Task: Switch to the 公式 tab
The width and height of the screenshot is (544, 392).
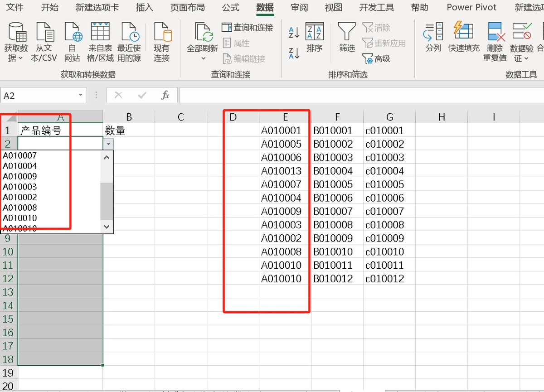Action: tap(231, 7)
